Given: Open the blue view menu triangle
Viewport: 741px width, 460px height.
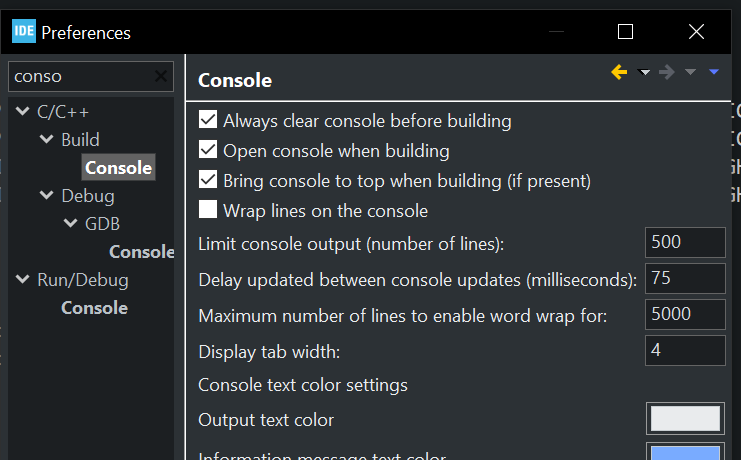Looking at the screenshot, I should tap(714, 72).
